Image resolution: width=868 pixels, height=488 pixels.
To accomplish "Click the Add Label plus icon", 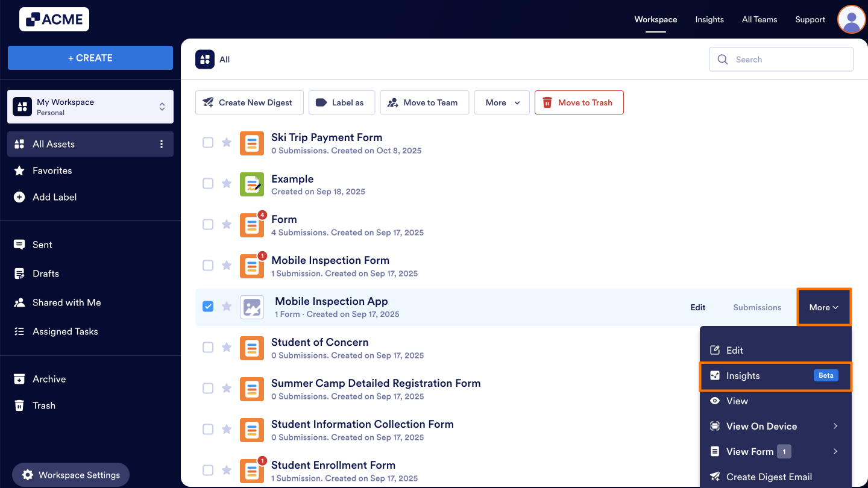I will click(x=20, y=197).
